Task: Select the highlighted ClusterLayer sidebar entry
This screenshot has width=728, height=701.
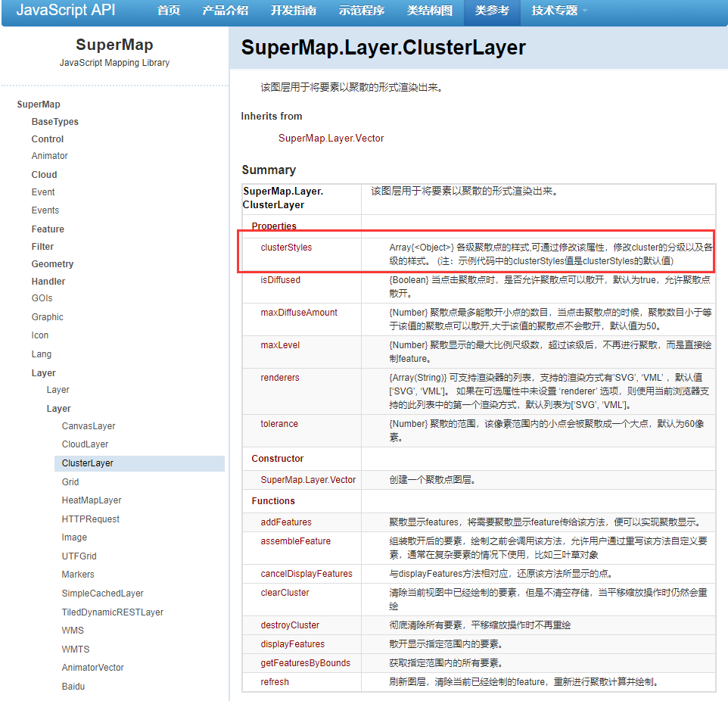Action: [139, 463]
